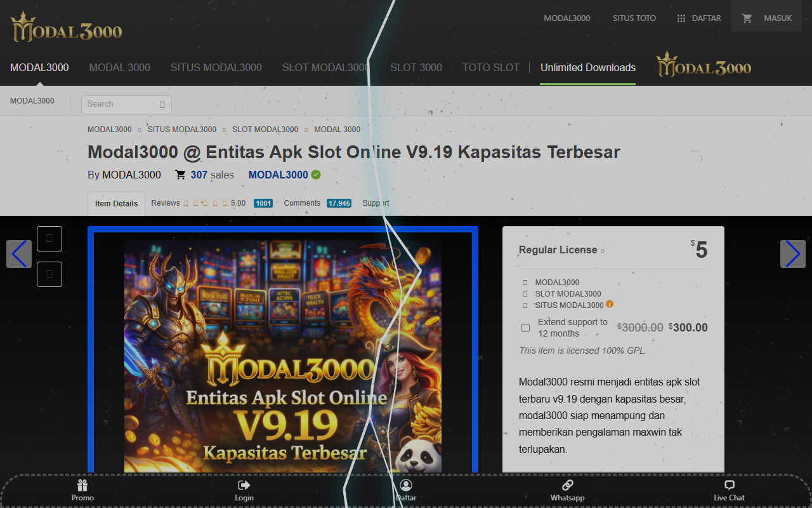Open the TOTO SLOT nav item
812x508 pixels.
[491, 67]
